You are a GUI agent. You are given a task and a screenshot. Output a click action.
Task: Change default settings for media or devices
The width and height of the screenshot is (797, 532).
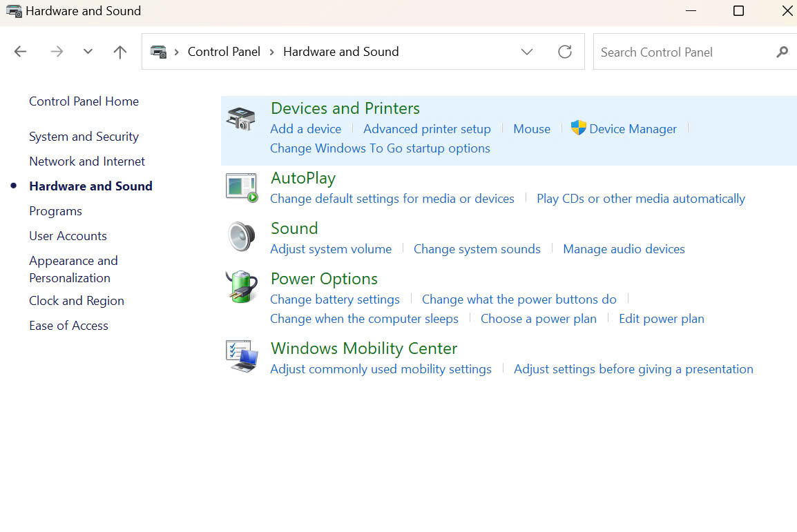[392, 199]
